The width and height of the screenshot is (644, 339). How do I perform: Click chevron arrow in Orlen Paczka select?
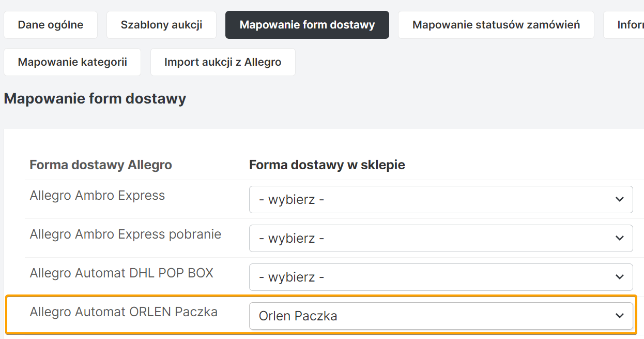pos(619,316)
